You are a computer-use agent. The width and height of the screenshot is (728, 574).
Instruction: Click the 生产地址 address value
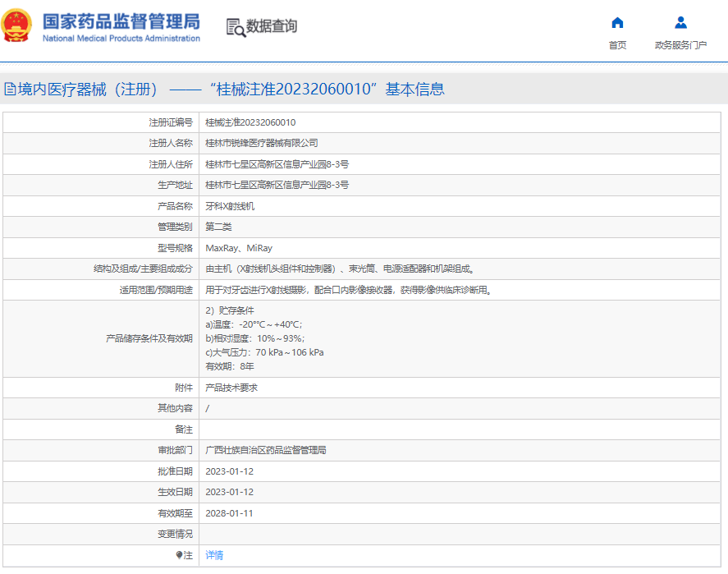(277, 185)
